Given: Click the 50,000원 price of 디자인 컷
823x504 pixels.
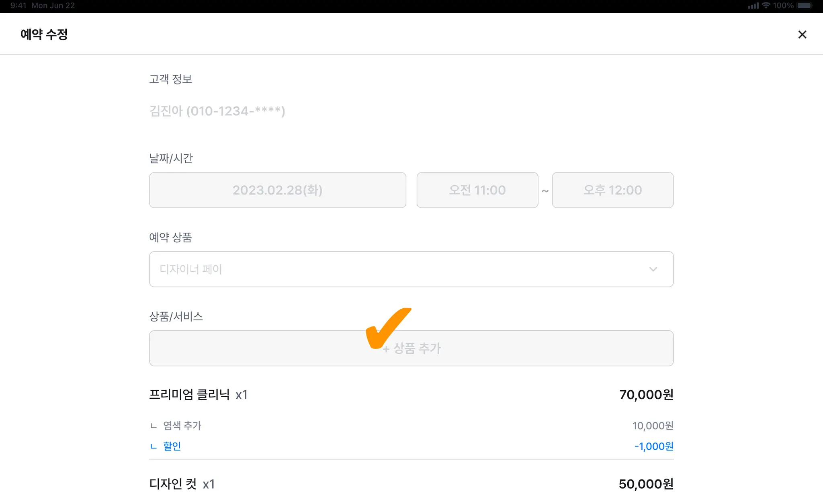Looking at the screenshot, I should (x=646, y=484).
